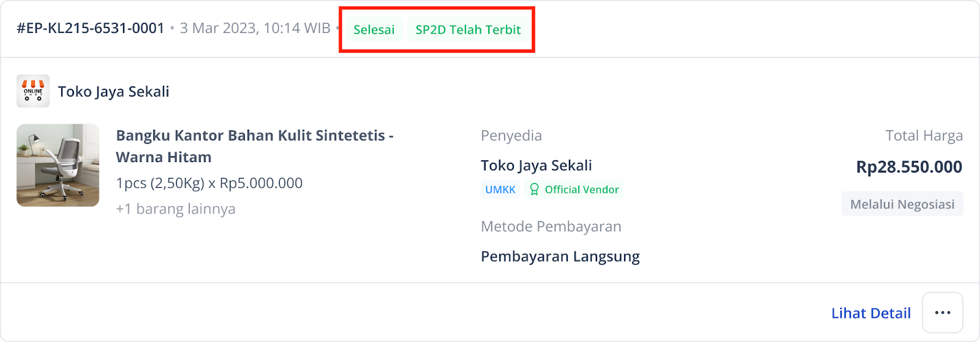Click the Toko Jaya Sekali store logo icon
This screenshot has width=980, height=342.
(33, 91)
